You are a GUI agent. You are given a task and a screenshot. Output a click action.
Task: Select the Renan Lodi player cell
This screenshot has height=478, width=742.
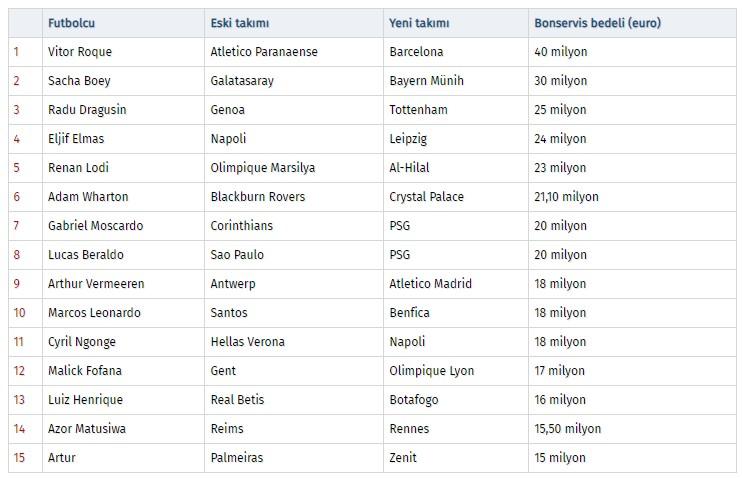(x=78, y=168)
